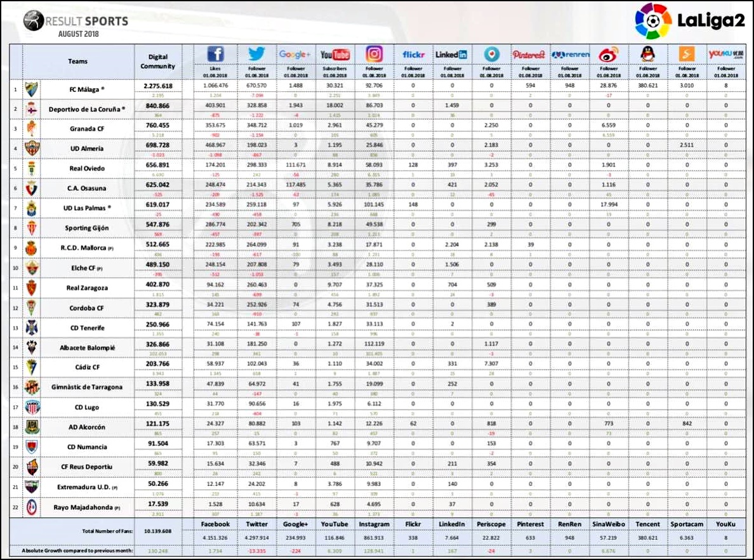Screen dimensions: 754x560
Task: Select the "Digital Community" column header
Action: point(158,62)
